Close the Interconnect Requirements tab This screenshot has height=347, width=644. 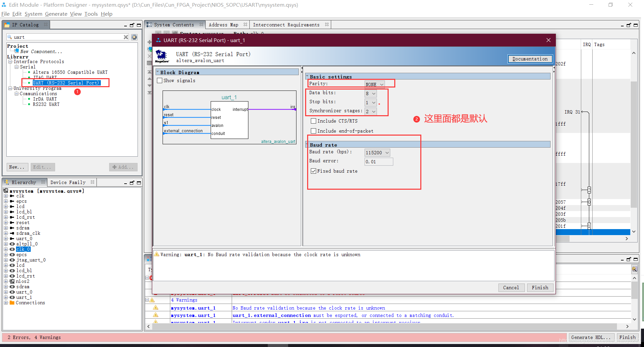tap(327, 24)
